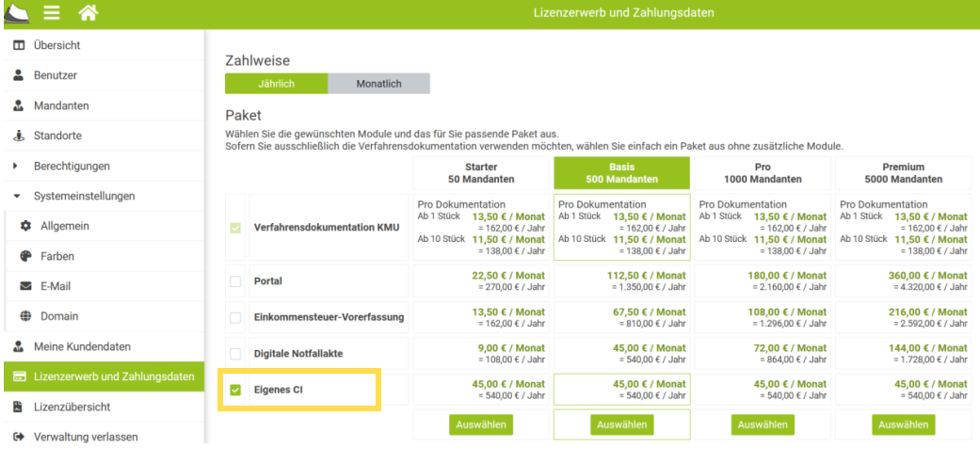Expand the Berechtigungen section
The height and width of the screenshot is (464, 980).
(72, 166)
